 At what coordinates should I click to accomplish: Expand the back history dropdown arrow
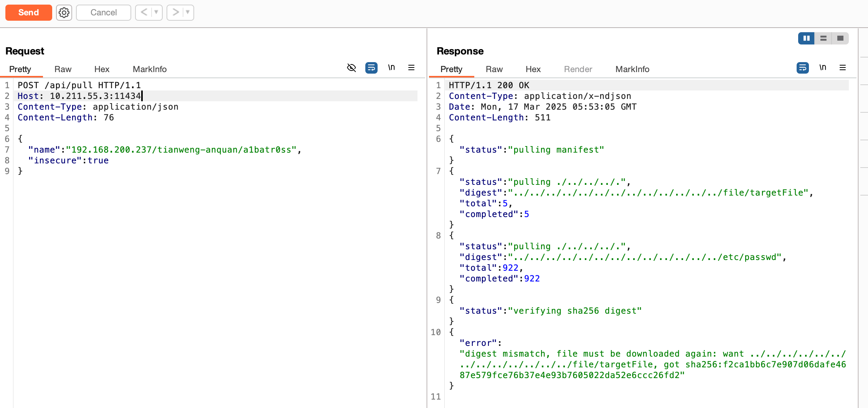tap(156, 13)
